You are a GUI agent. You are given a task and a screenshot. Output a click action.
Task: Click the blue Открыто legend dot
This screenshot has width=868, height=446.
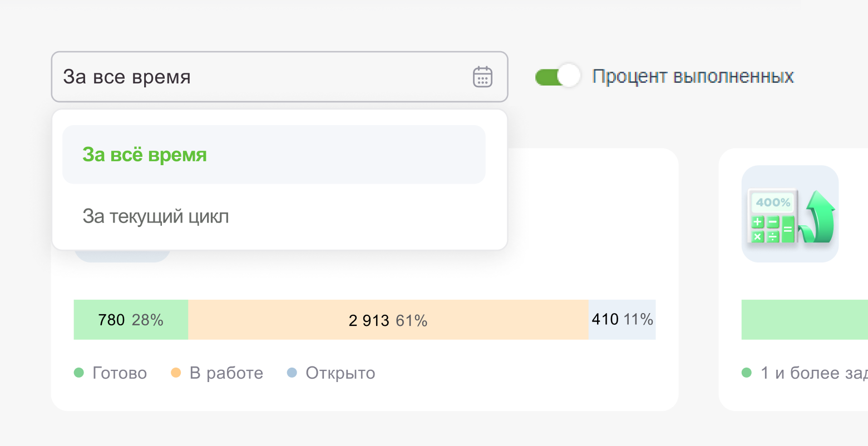292,373
